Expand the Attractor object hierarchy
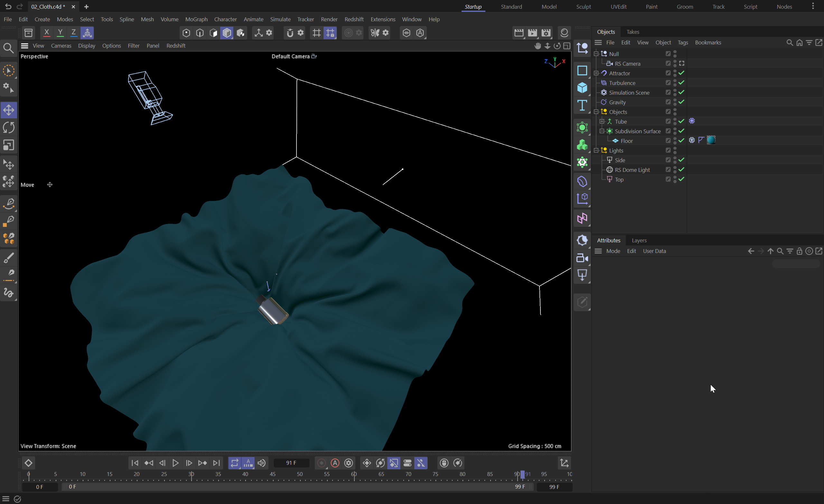The height and width of the screenshot is (504, 824). pyautogui.click(x=596, y=73)
